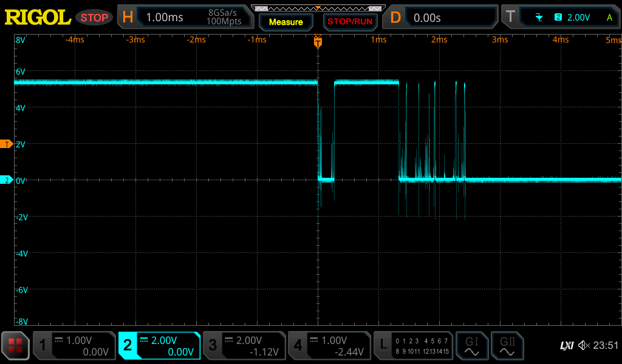Open horizontal timebase H settings
Image resolution: width=622 pixels, height=364 pixels.
coord(128,18)
